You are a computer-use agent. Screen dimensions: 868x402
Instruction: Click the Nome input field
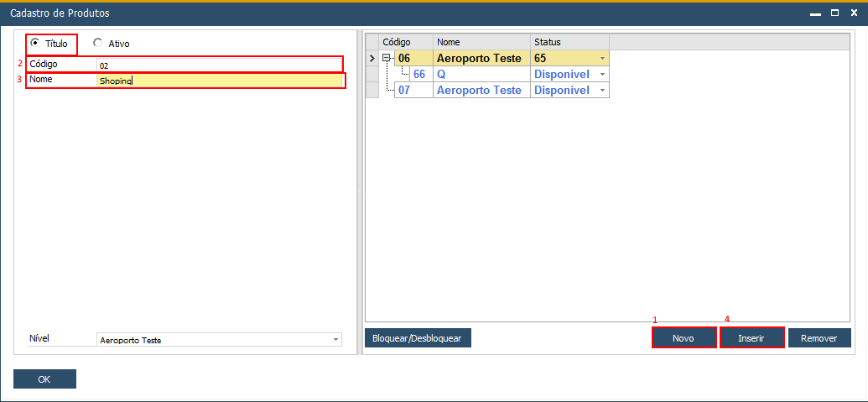[x=219, y=81]
